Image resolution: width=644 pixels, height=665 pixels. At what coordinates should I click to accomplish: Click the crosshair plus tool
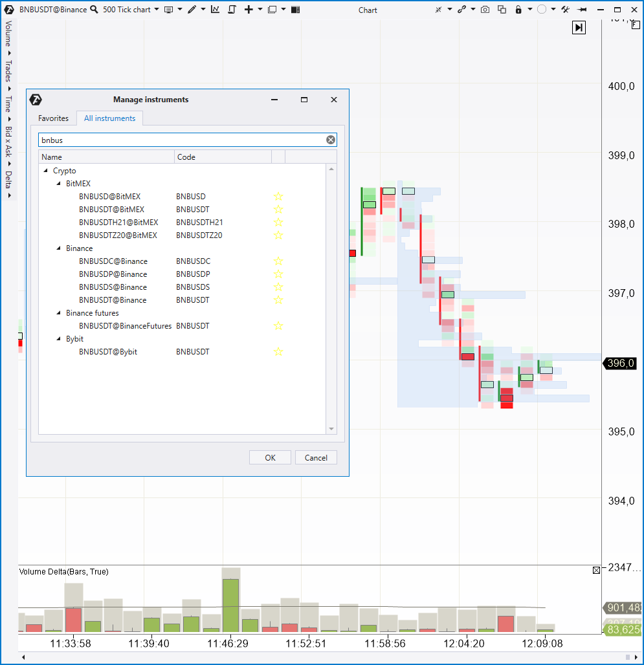[x=249, y=9]
